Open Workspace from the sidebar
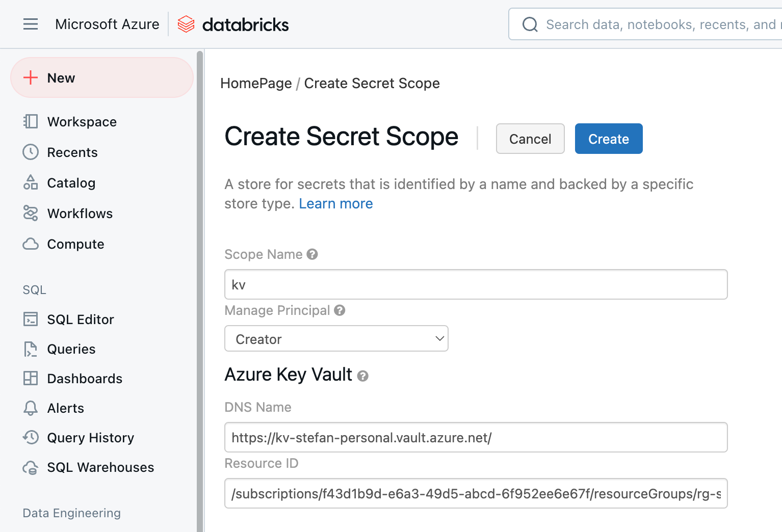The height and width of the screenshot is (532, 782). click(82, 122)
